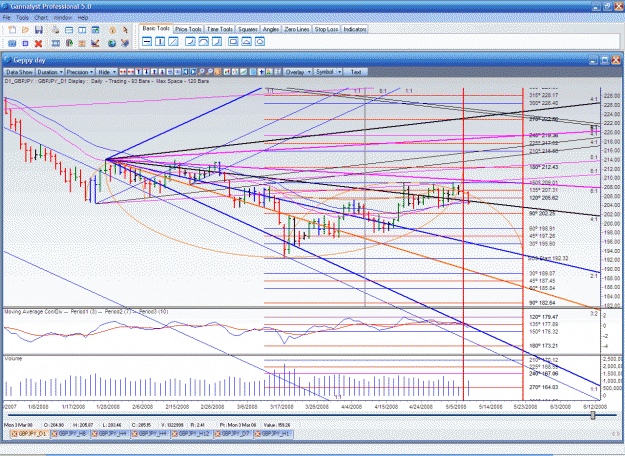
Task: Select the horizontal line tool in Basic Tools
Action: click(x=147, y=41)
